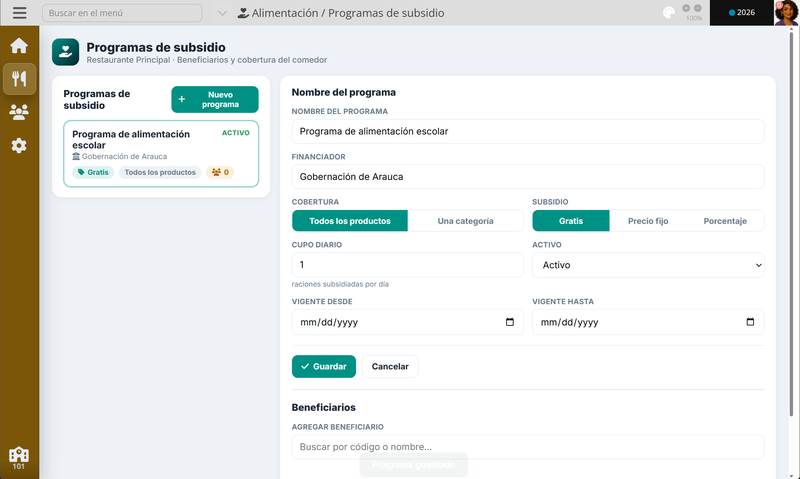Screen dimensions: 800x479
Task: Save the program with Guardar
Action: 324,366
